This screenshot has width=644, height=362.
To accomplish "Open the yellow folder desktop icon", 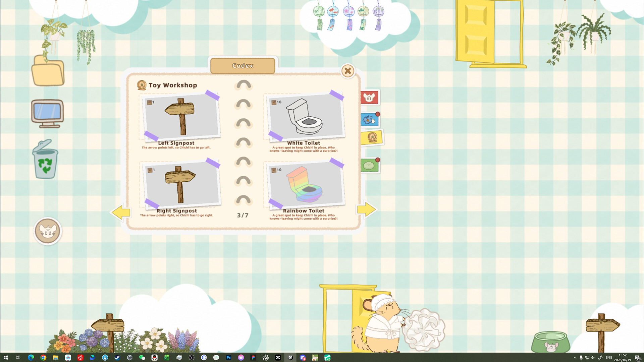I will point(48,71).
